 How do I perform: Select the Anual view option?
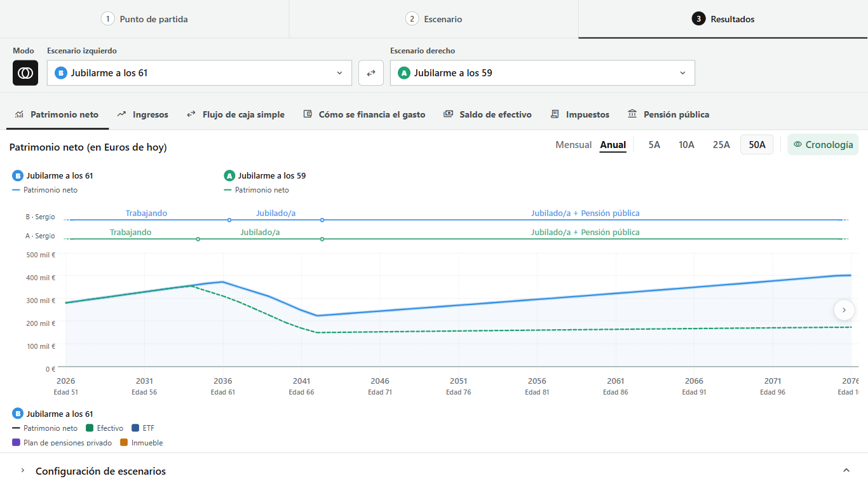coord(613,145)
